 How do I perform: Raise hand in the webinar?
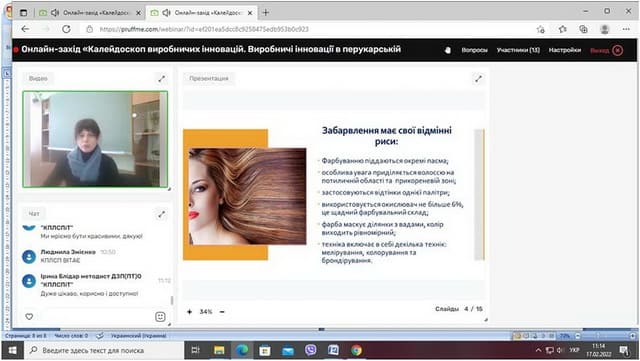tap(448, 50)
